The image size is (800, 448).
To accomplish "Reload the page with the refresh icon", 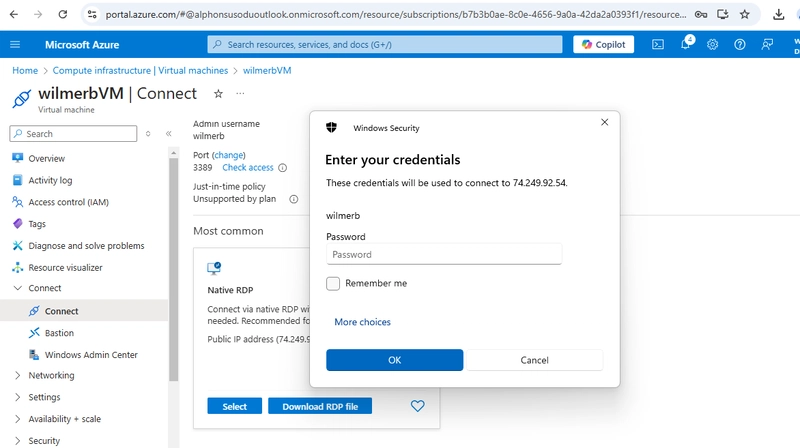I will point(63,14).
